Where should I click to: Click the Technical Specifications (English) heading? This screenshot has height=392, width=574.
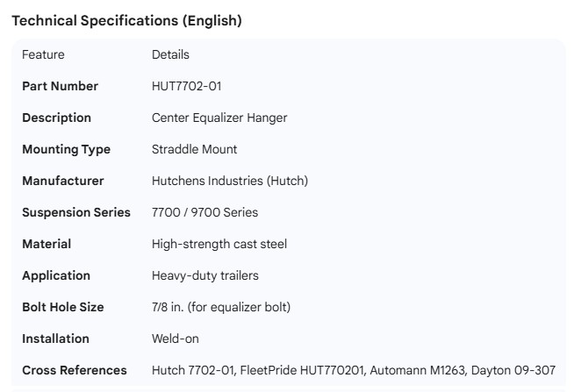(x=126, y=21)
